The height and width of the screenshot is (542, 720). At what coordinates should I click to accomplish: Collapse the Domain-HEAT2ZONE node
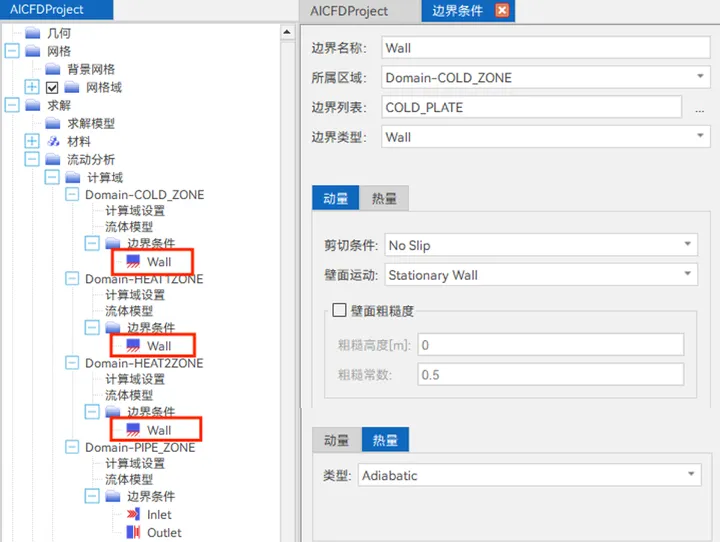coord(72,363)
